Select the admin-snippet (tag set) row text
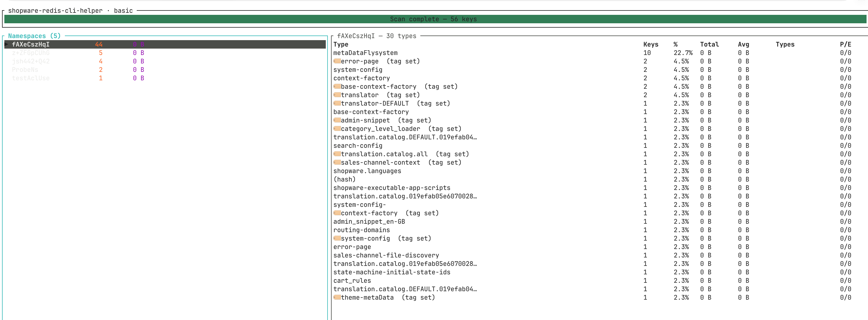 point(386,120)
